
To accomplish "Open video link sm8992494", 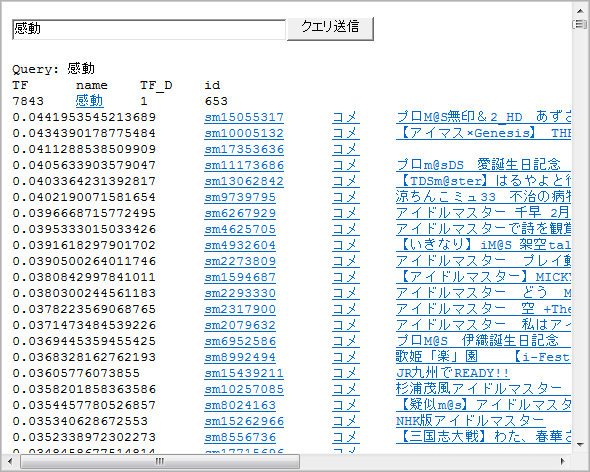I will (240, 357).
